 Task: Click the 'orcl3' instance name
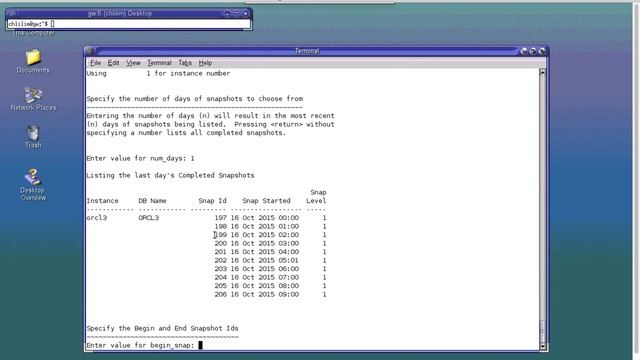97,218
